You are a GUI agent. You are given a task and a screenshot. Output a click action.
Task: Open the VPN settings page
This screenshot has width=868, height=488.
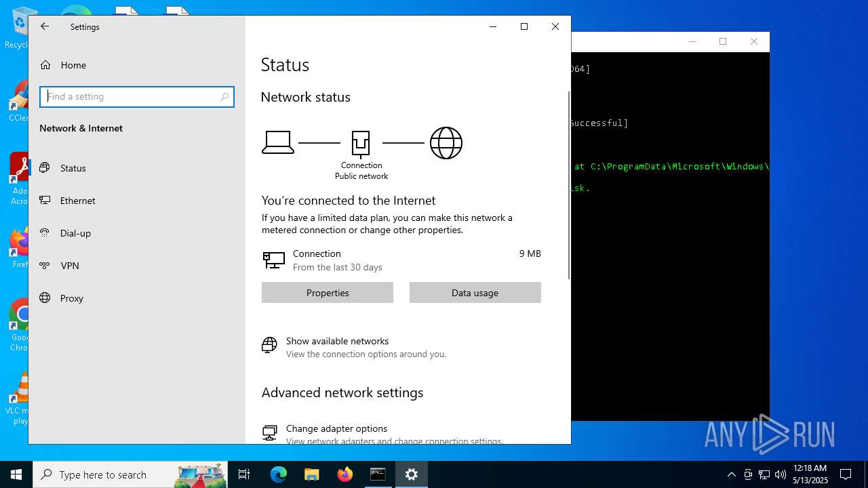[136, 266]
